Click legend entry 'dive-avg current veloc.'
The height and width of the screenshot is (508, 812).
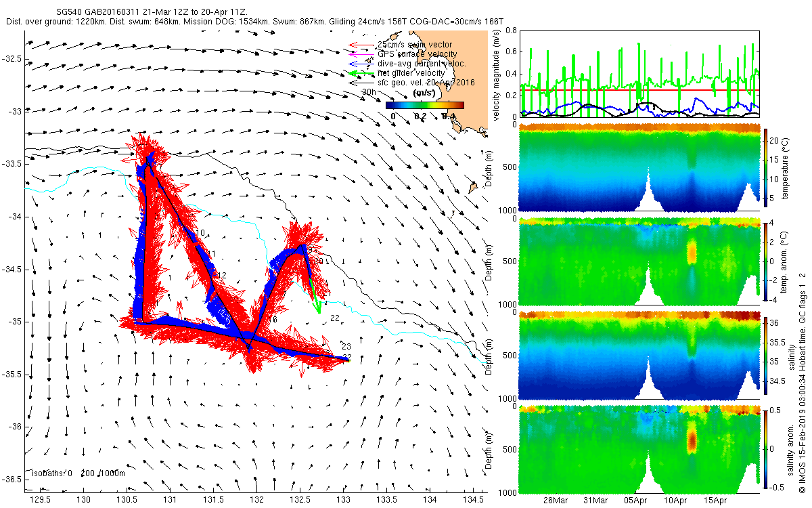point(422,64)
